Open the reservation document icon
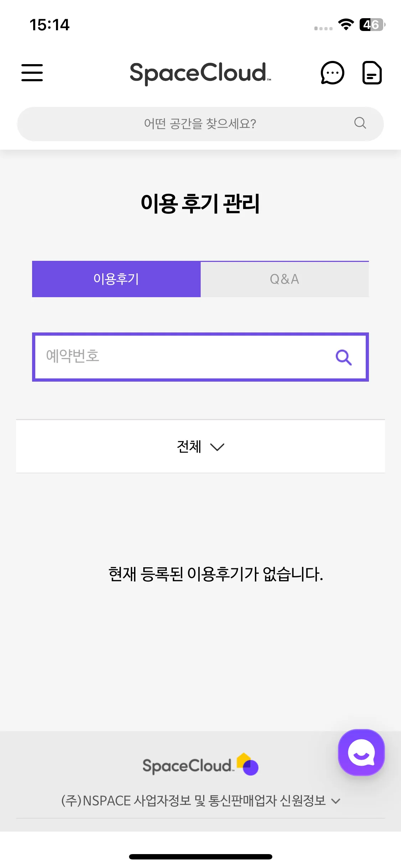 [x=372, y=73]
